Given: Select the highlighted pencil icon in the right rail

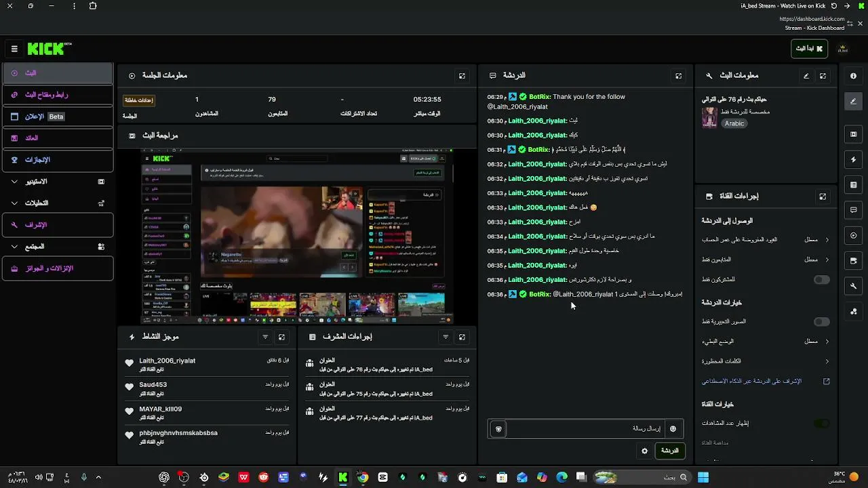Looking at the screenshot, I should (x=853, y=102).
